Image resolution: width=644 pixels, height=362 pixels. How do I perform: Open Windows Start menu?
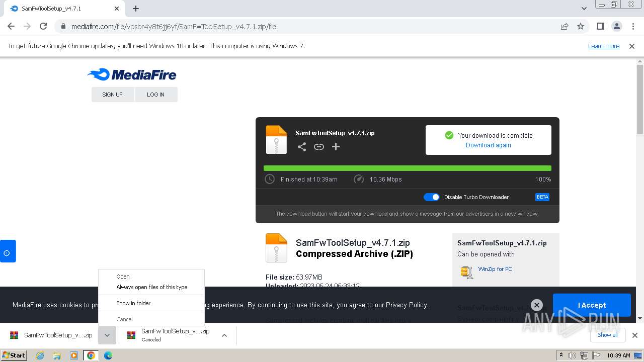tap(14, 355)
